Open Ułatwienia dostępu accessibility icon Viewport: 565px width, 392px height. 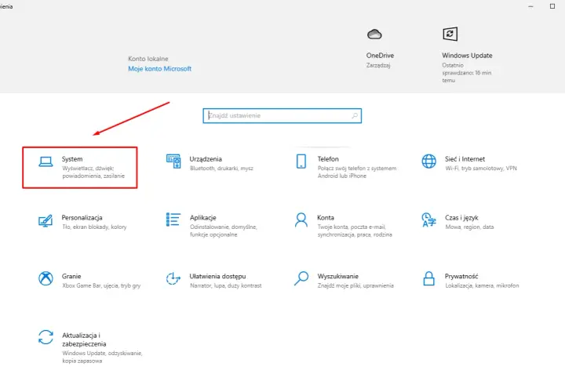point(173,278)
